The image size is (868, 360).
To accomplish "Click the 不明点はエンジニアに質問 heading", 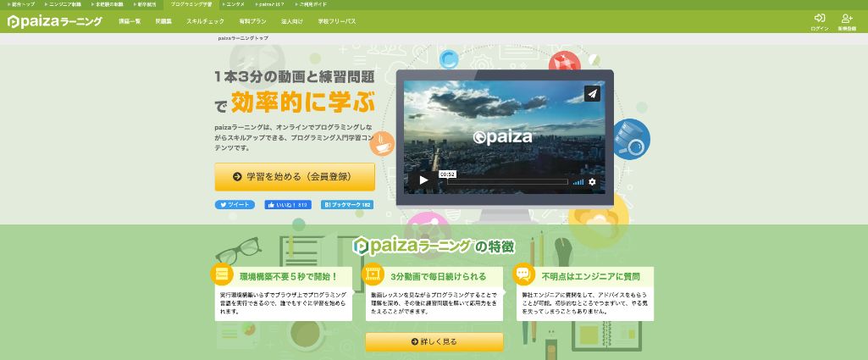I will [x=591, y=276].
